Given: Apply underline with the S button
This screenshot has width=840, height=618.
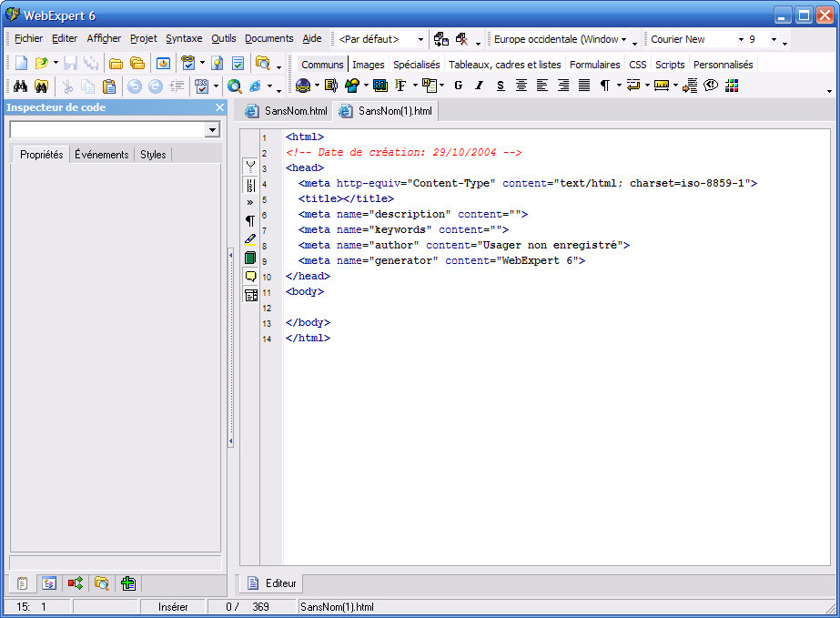Looking at the screenshot, I should click(x=501, y=86).
